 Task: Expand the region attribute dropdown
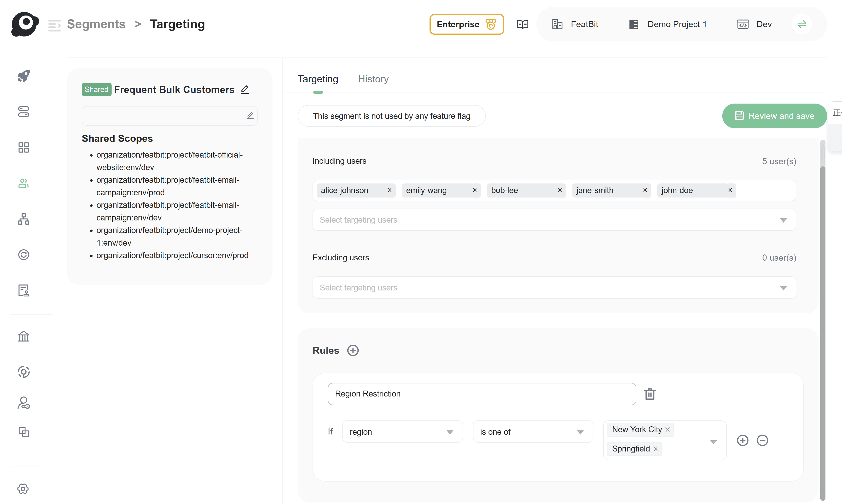point(450,431)
